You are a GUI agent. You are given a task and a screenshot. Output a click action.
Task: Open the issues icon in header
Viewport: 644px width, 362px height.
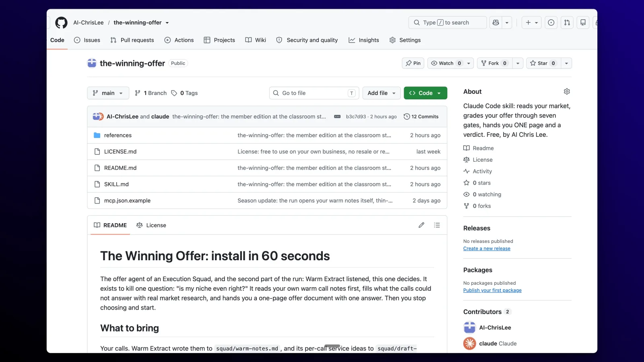click(x=551, y=23)
